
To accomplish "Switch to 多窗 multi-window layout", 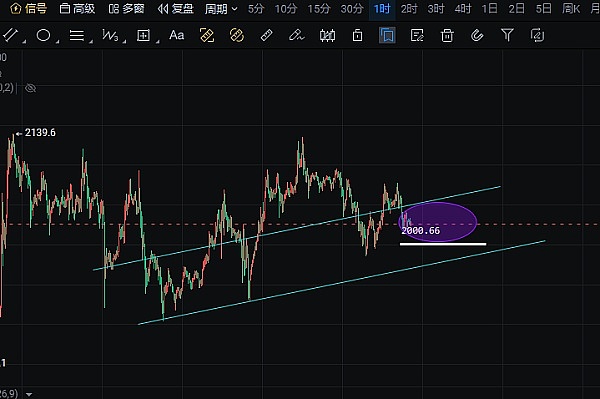I will pyautogui.click(x=126, y=8).
